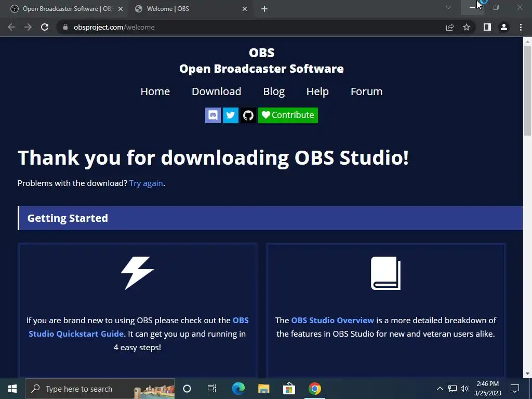Open File Explorer from taskbar
Viewport: 532px width, 399px height.
tap(263, 389)
